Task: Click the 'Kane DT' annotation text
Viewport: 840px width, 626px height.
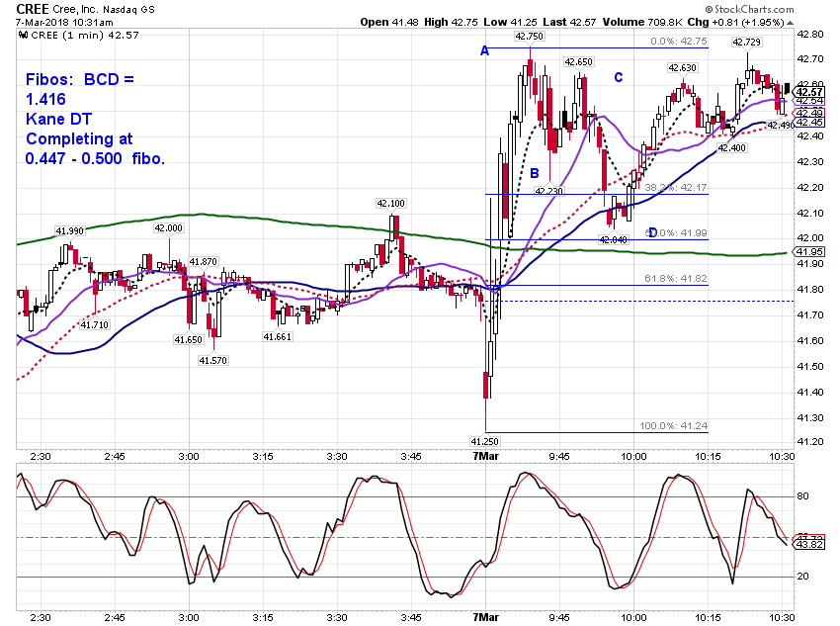Action: click(59, 119)
